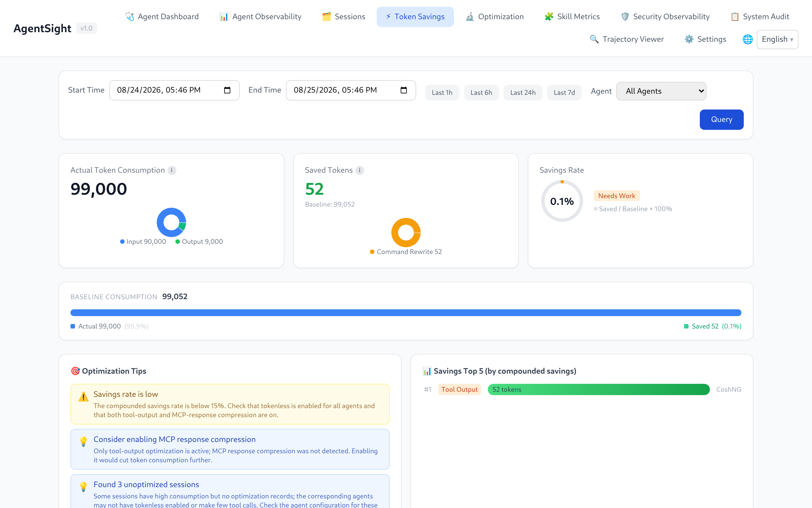Open Security Observability page
The height and width of the screenshot is (508, 812).
665,16
